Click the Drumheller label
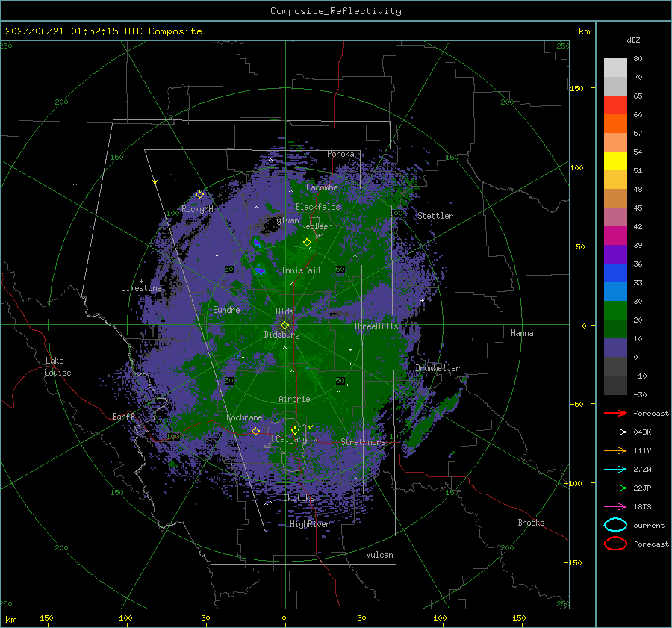This screenshot has width=672, height=628. [438, 368]
